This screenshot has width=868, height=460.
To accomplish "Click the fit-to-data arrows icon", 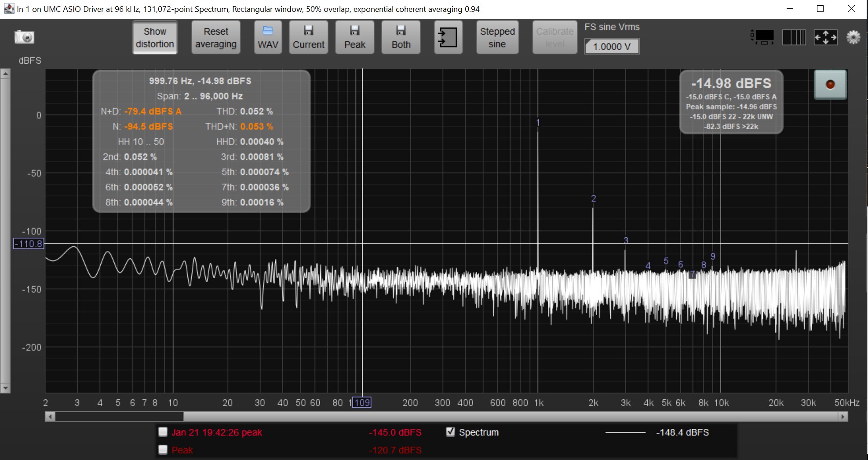I will 825,37.
